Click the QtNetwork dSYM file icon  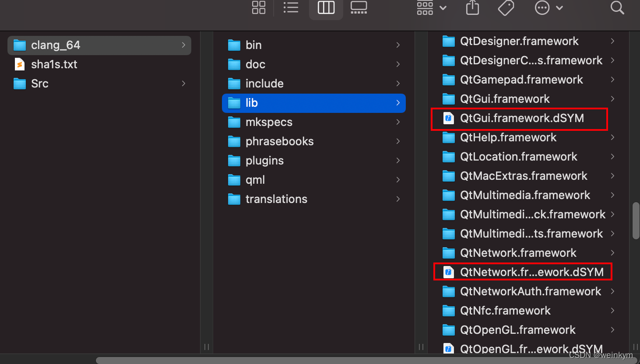tap(448, 272)
